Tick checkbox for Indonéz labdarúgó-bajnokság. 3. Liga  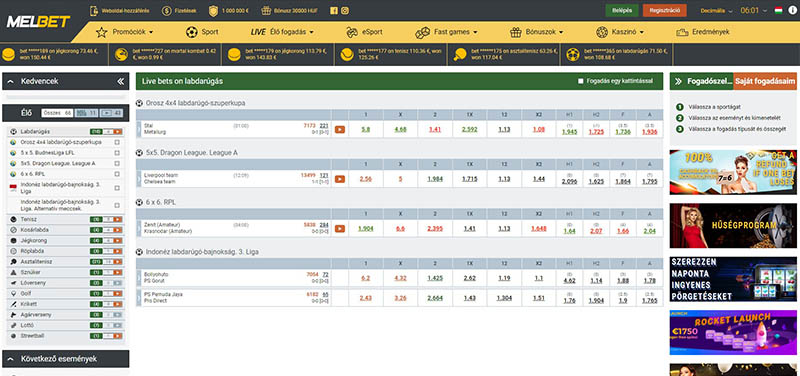117,187
